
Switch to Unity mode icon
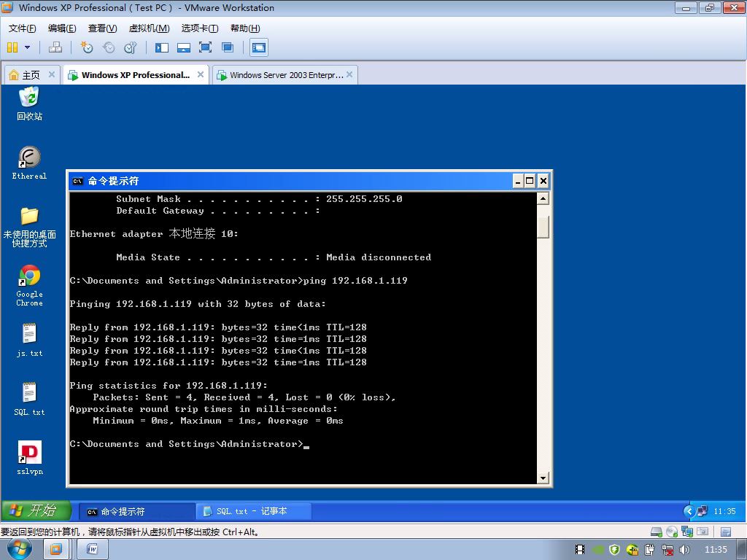pos(228,47)
